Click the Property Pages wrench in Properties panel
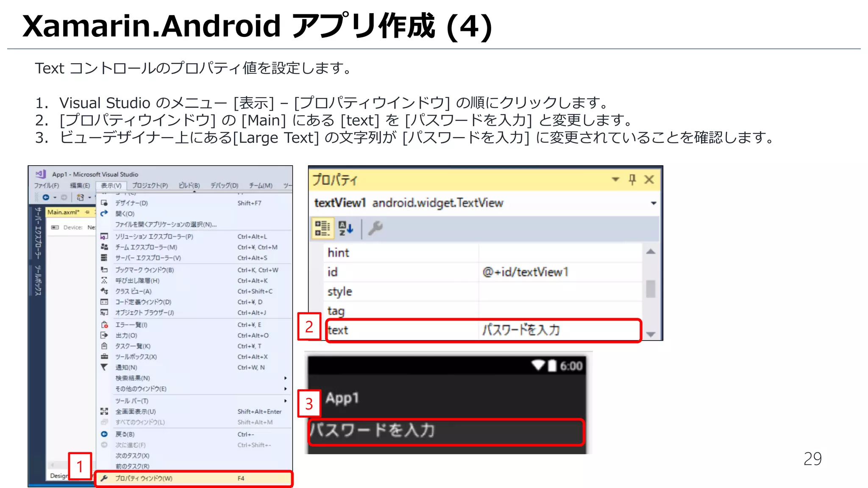868x488 pixels. 375,228
